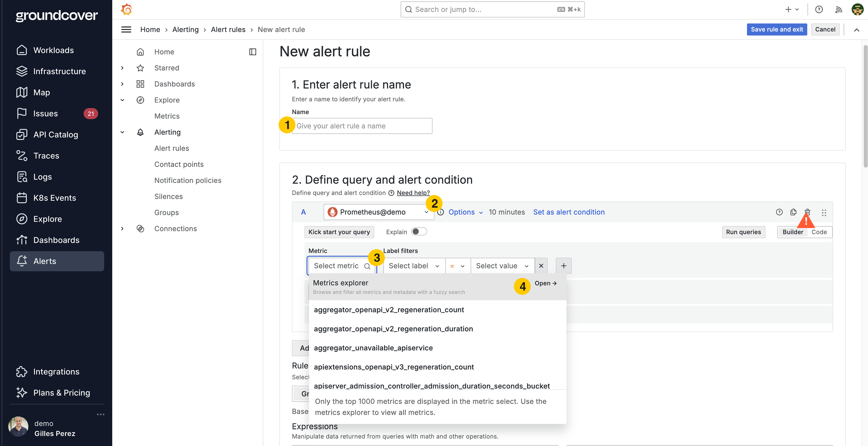Toggle the Explain switch
This screenshot has width=868, height=446.
(419, 232)
